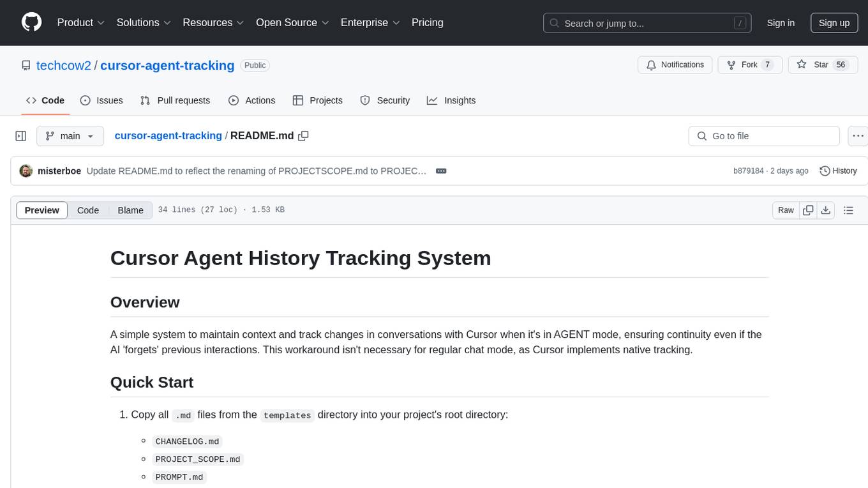Star the repository
This screenshot has width=868, height=488.
(823, 65)
